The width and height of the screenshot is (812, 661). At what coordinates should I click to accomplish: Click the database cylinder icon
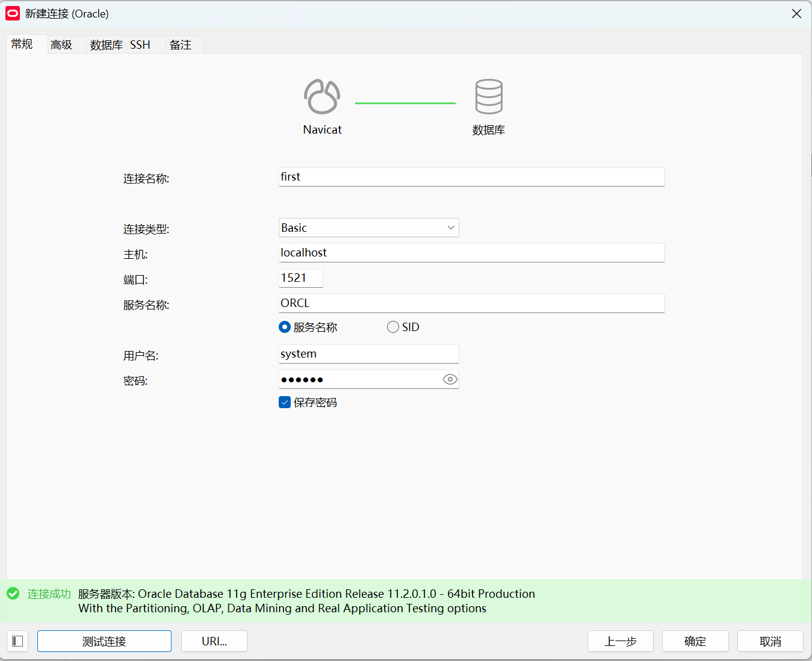(x=489, y=96)
